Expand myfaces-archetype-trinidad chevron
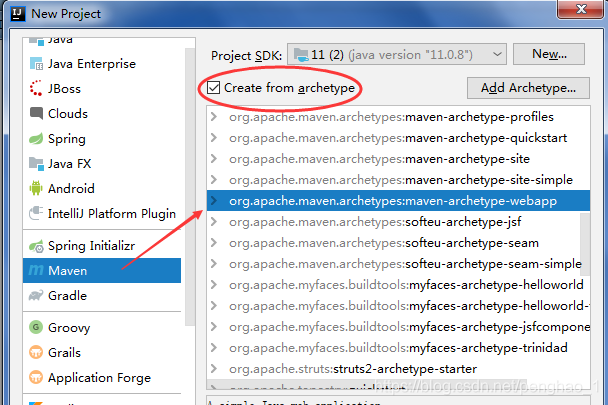Screen dimensions: 608x405 click(213, 348)
